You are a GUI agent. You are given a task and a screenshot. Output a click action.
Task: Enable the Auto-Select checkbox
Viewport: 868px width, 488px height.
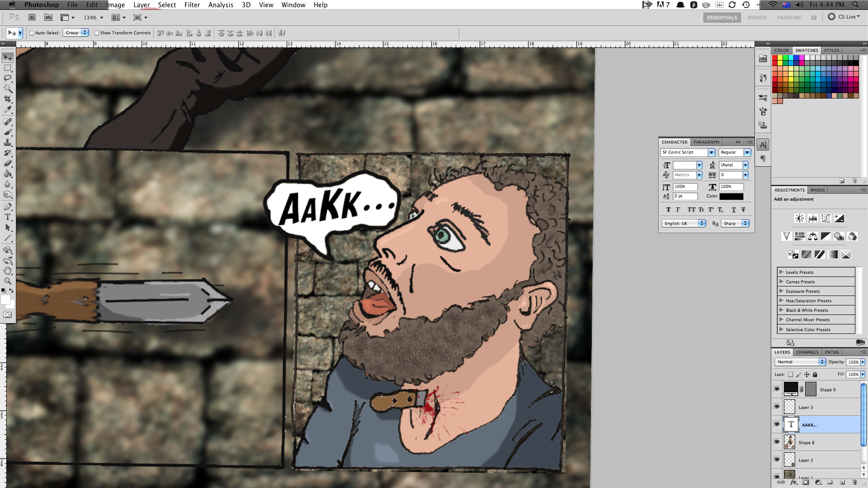(x=32, y=33)
